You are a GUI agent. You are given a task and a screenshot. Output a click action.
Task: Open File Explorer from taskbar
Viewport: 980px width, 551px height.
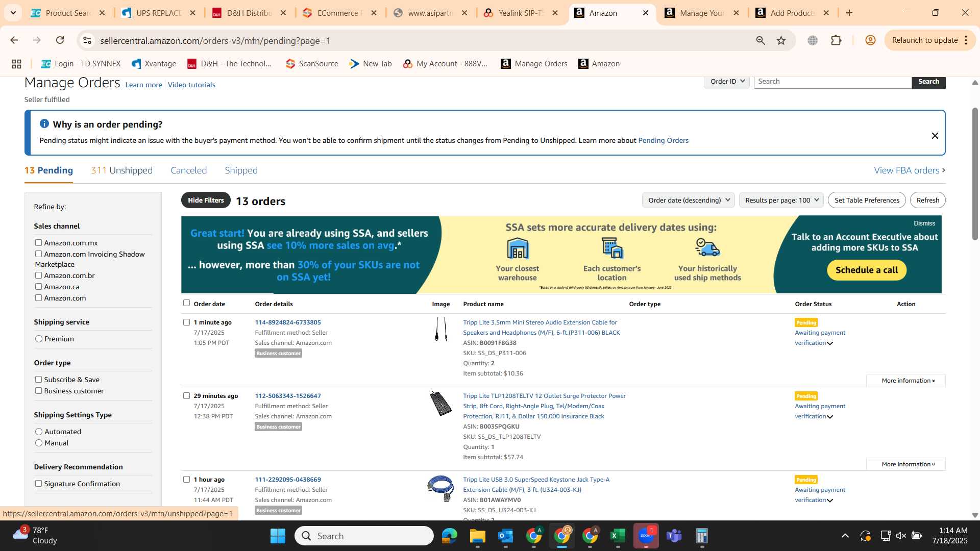click(x=478, y=536)
